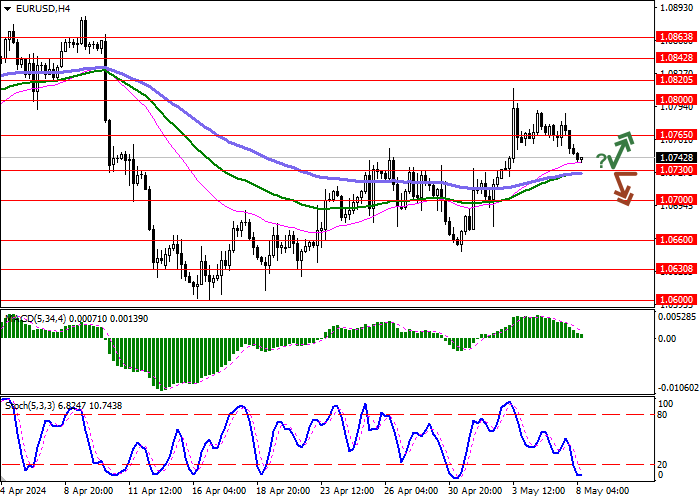Screen dimensions: 700x500
Task: Click the 1.07300 red price level label
Action: click(x=677, y=170)
